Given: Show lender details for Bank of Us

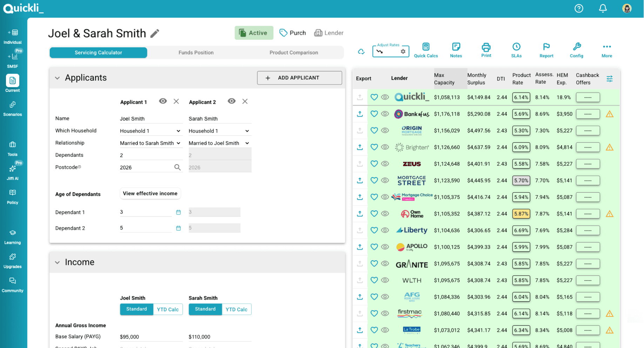Looking at the screenshot, I should point(385,114).
